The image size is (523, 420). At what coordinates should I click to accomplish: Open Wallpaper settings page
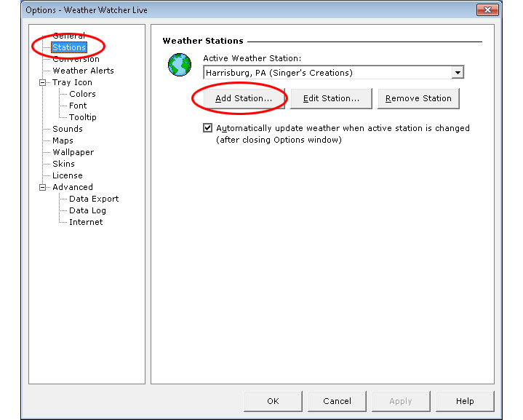click(x=73, y=152)
